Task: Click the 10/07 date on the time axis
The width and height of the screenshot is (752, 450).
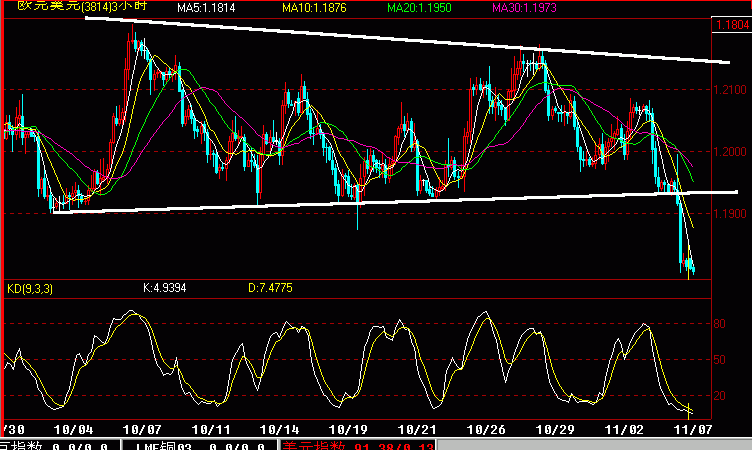Action: click(x=142, y=429)
